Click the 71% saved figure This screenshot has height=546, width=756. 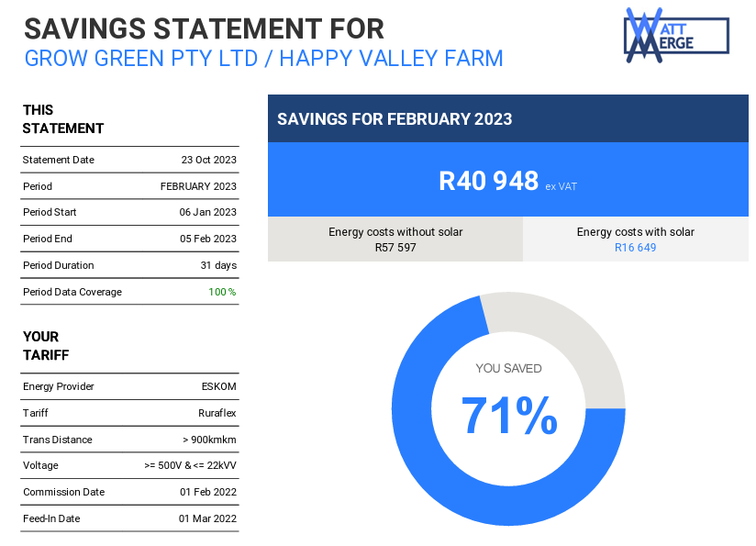[x=508, y=416]
